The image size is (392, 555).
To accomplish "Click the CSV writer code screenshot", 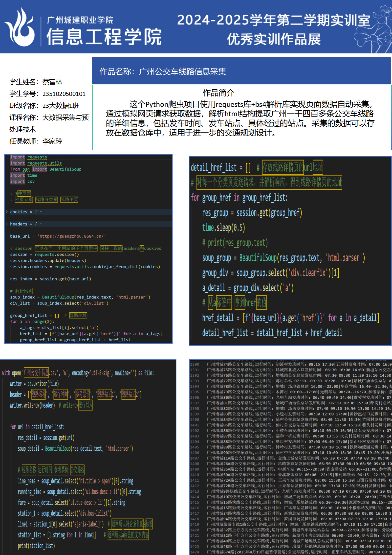I will 88,457.
